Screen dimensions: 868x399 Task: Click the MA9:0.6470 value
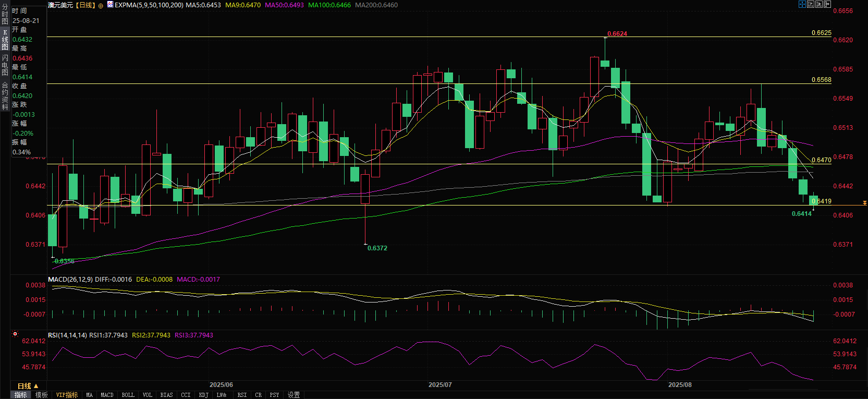[243, 5]
